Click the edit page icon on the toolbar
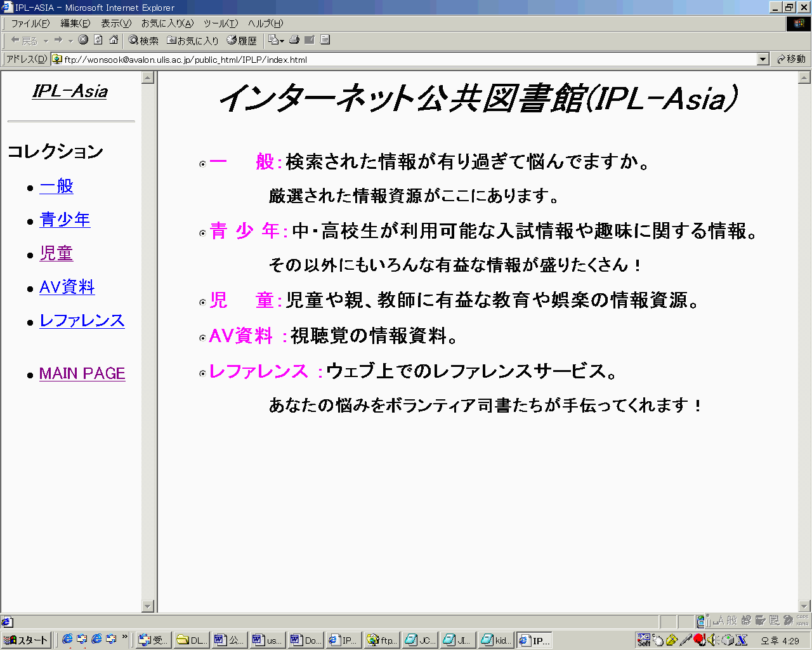The image size is (812, 650). point(309,39)
